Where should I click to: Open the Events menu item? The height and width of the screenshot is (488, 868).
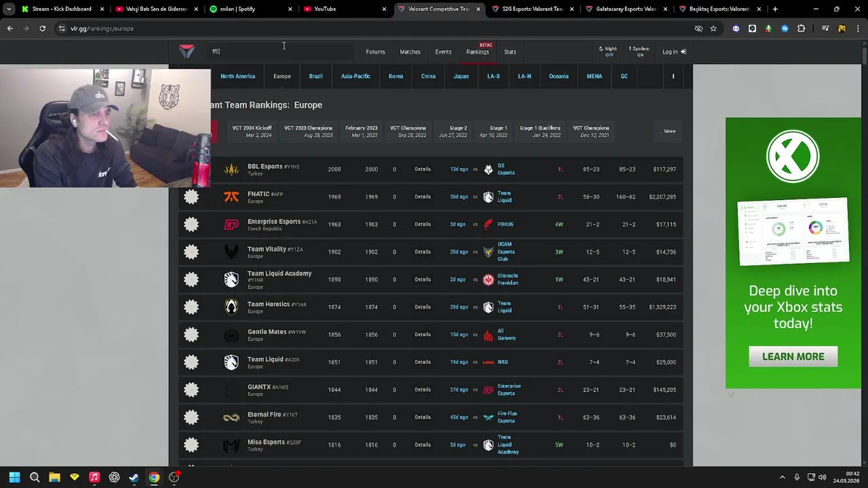[x=443, y=52]
